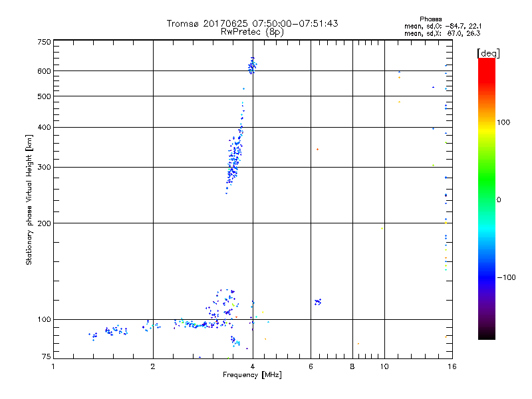
Task: Click the x-axis tick label '16'
Action: [x=452, y=366]
